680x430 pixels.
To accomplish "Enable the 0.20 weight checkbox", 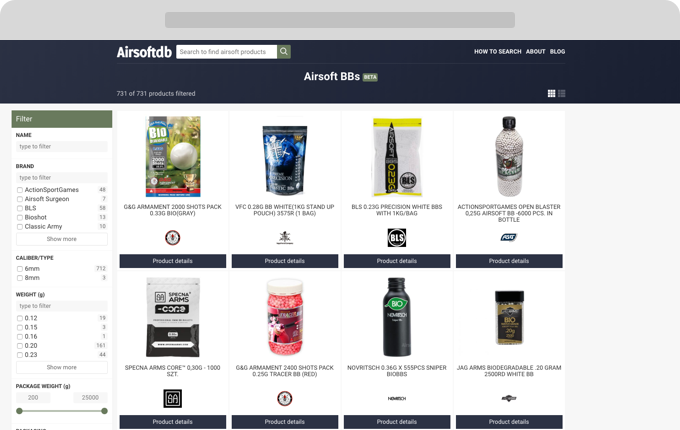I will point(20,346).
